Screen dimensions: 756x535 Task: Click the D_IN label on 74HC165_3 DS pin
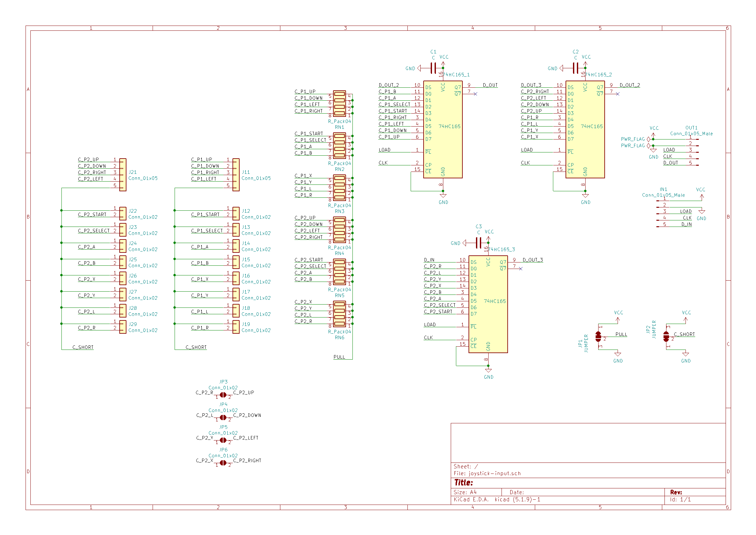(x=429, y=260)
